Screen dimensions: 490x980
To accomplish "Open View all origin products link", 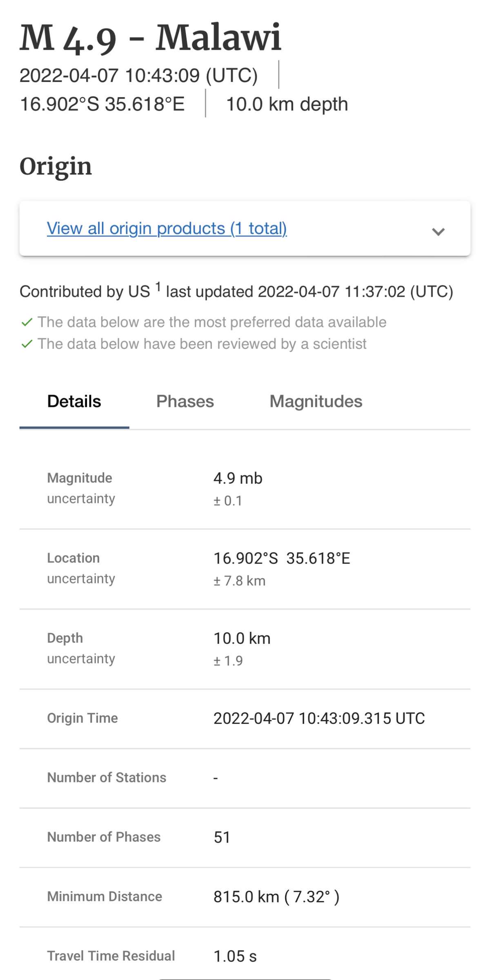I will 167,228.
